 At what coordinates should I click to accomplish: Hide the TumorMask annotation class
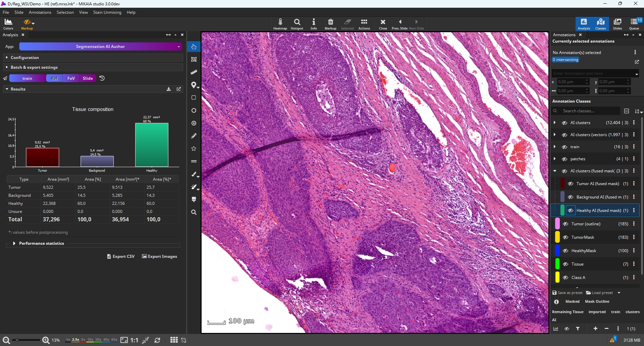[x=566, y=237]
